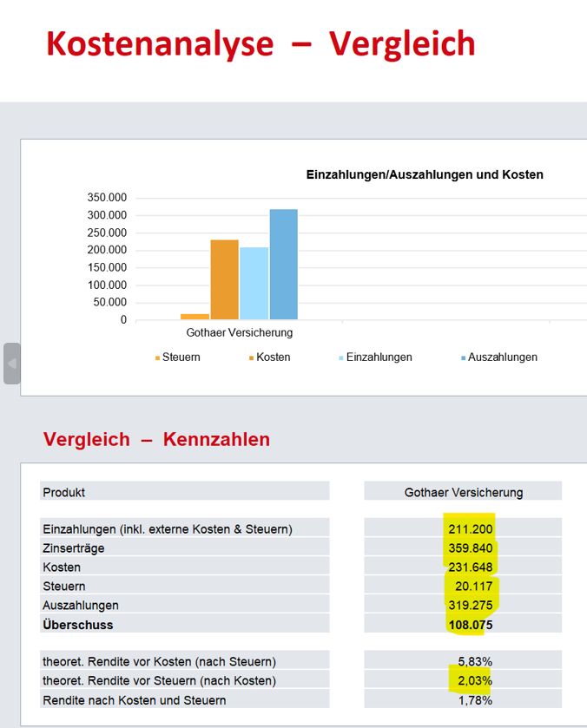Screen dimensions: 587x728
Task: Click the value 231.648
Action: point(471,567)
